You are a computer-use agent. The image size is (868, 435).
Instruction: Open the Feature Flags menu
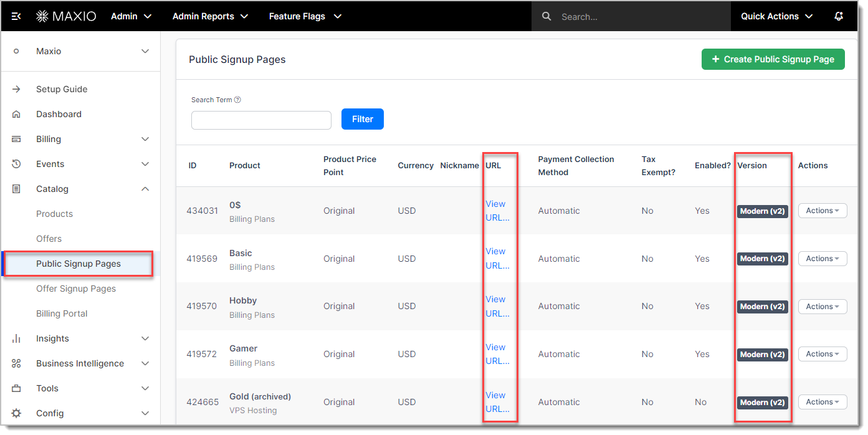point(305,16)
